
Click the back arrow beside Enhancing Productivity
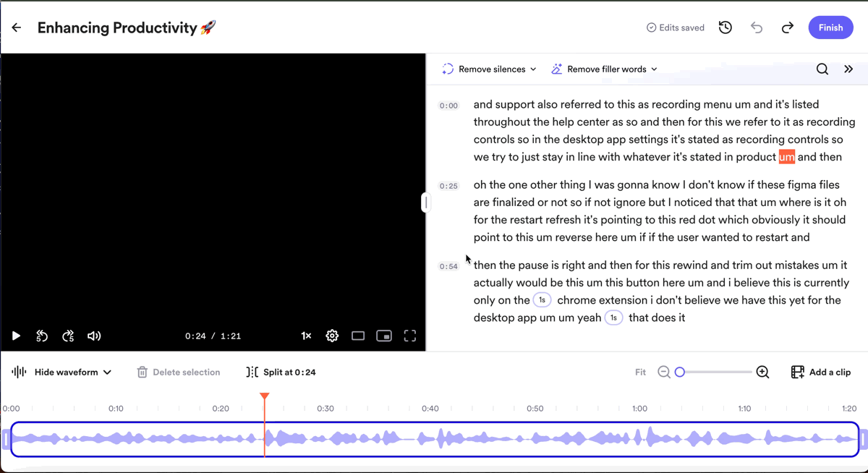(17, 27)
